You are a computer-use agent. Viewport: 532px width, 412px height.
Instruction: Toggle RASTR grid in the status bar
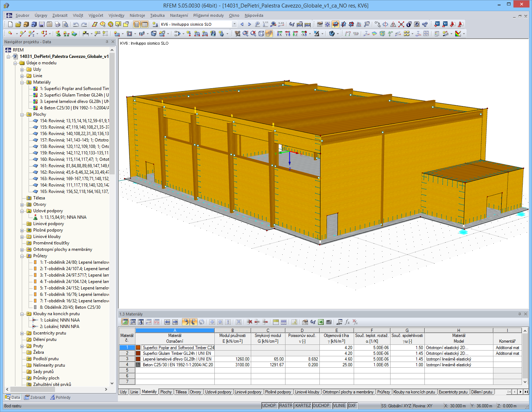coord(286,406)
